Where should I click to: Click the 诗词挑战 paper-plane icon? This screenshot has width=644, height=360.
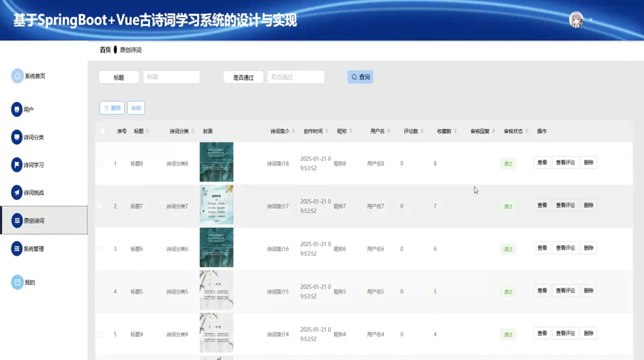(17, 193)
